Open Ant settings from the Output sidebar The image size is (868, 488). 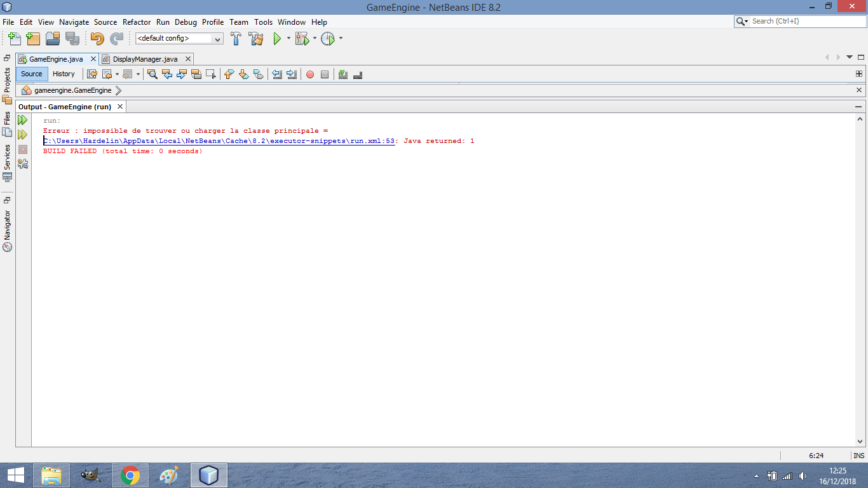(23, 164)
